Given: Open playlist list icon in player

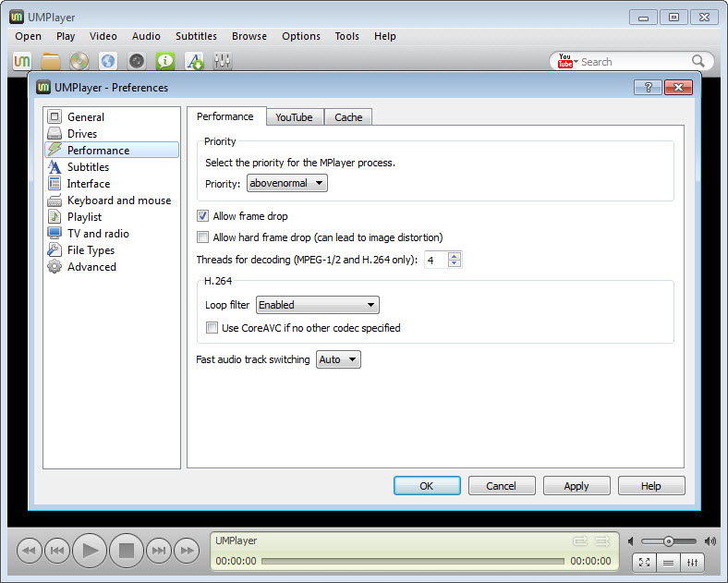Looking at the screenshot, I should (669, 563).
